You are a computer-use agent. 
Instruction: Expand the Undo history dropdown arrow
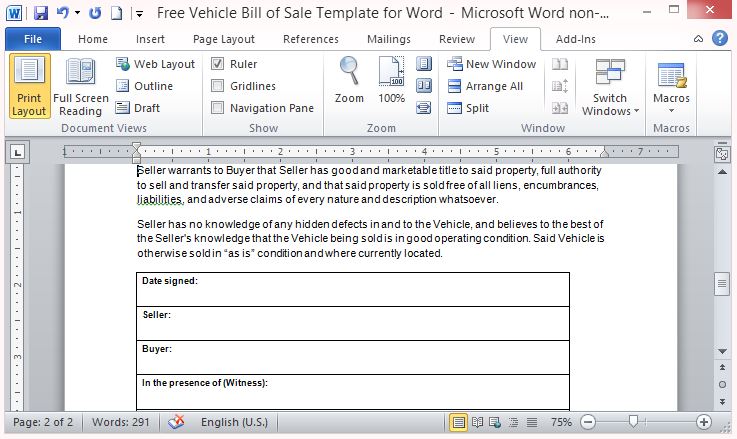(x=77, y=14)
